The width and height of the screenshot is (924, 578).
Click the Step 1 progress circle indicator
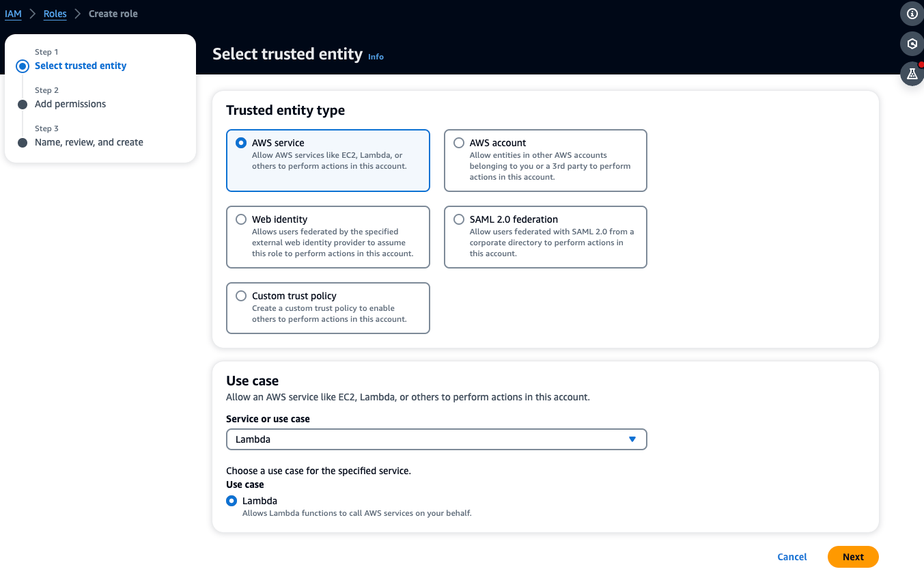point(22,66)
